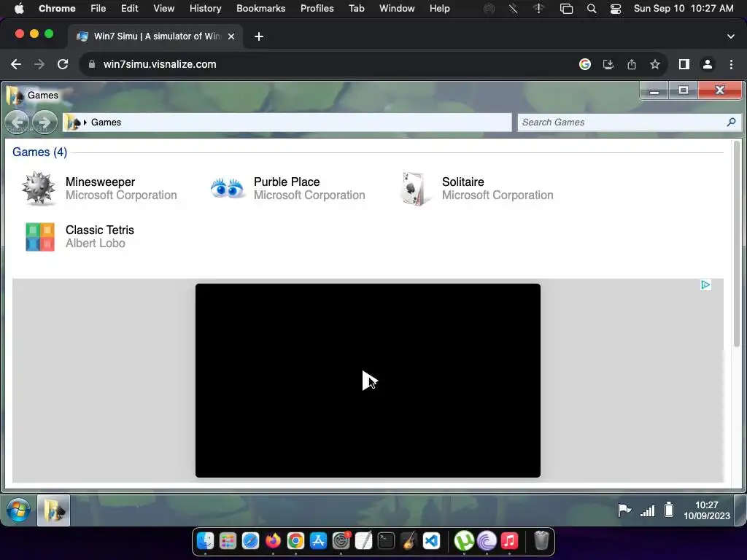Screen dimensions: 747x560
Task: Click the Google icon in the address bar
Action: [x=585, y=64]
